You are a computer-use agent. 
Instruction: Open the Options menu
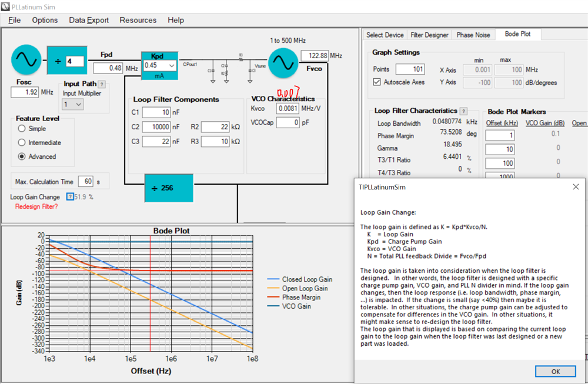coord(45,20)
